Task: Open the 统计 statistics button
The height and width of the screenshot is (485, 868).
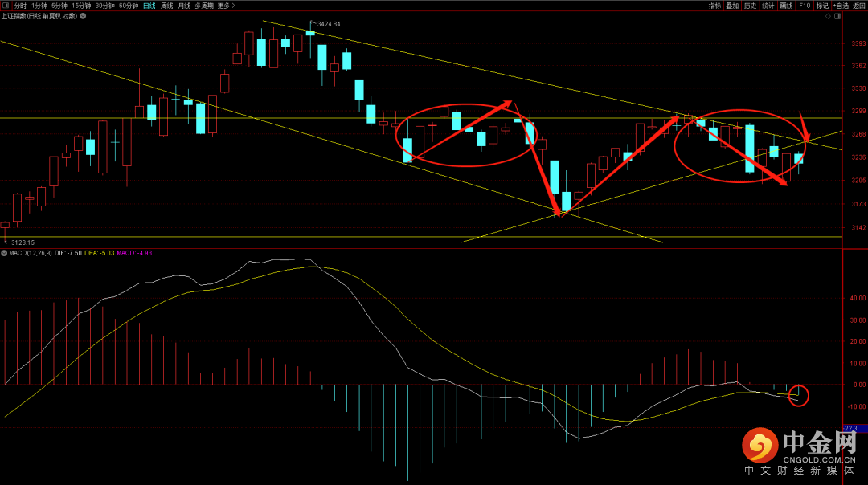Action: click(768, 6)
